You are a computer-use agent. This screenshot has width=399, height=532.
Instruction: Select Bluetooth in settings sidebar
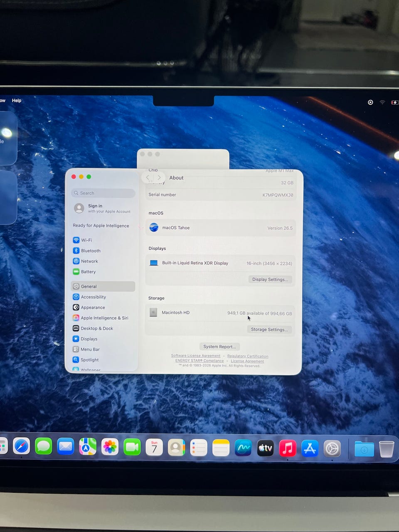tap(103, 251)
